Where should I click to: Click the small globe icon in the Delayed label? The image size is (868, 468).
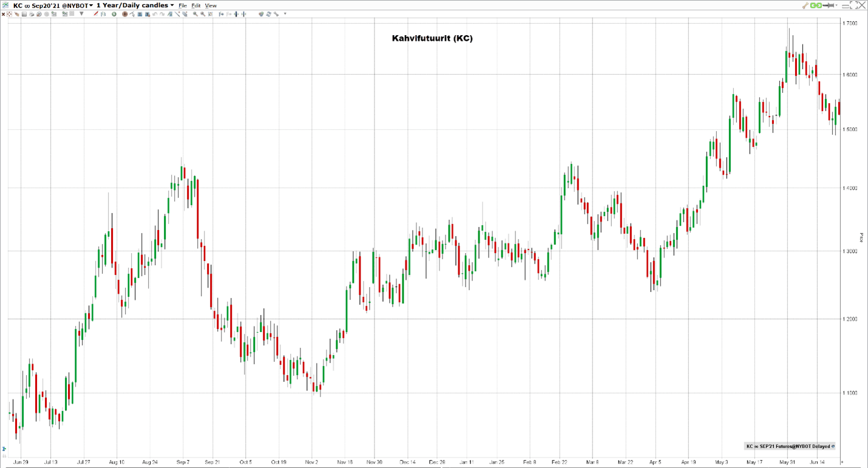833,446
